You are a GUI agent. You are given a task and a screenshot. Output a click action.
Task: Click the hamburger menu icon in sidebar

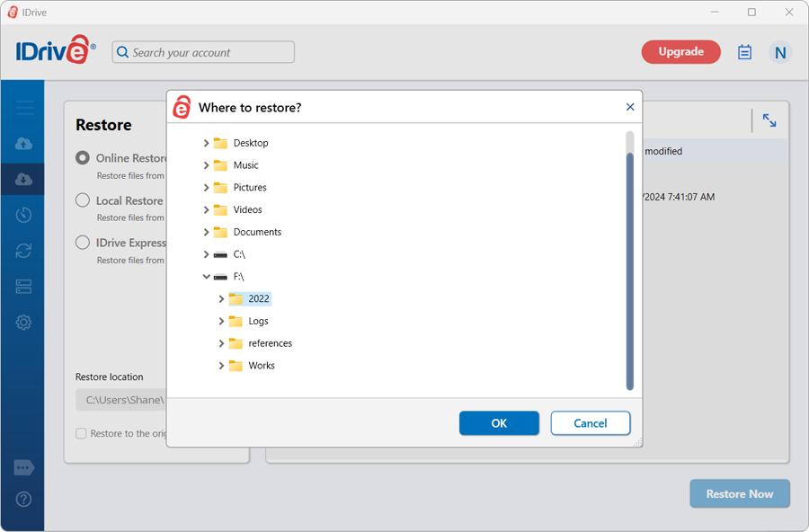[24, 108]
